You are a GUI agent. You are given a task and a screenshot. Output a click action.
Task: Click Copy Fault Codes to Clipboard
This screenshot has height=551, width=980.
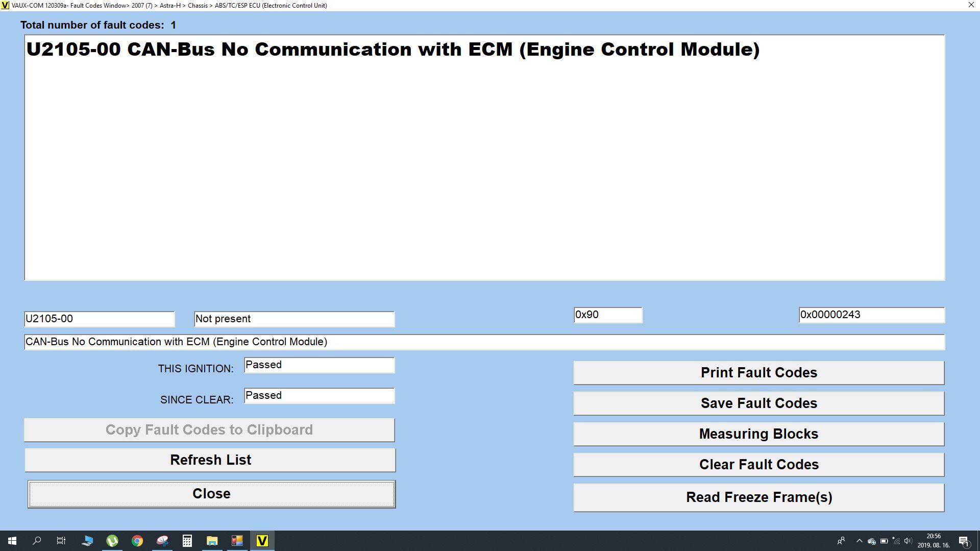(x=209, y=430)
